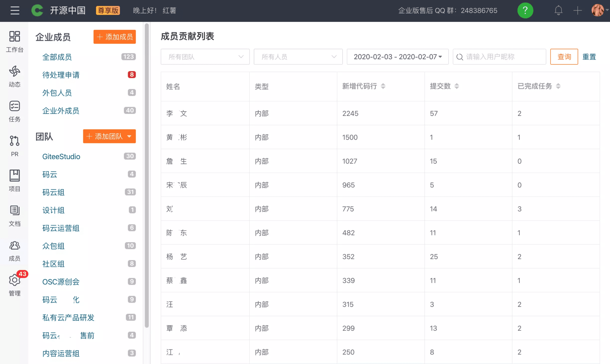Open the green help question mark

(x=525, y=10)
